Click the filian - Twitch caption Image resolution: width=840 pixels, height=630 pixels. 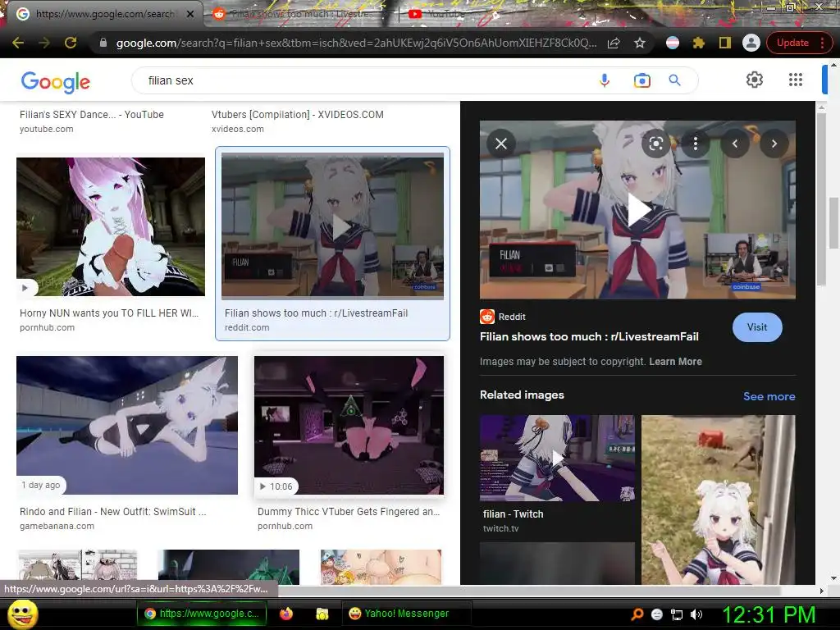pyautogui.click(x=513, y=514)
